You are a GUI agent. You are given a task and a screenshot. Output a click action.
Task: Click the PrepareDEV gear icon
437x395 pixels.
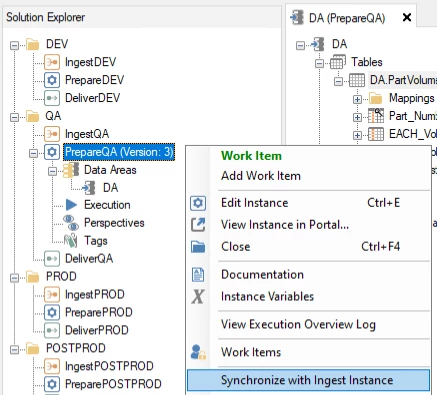click(x=52, y=80)
